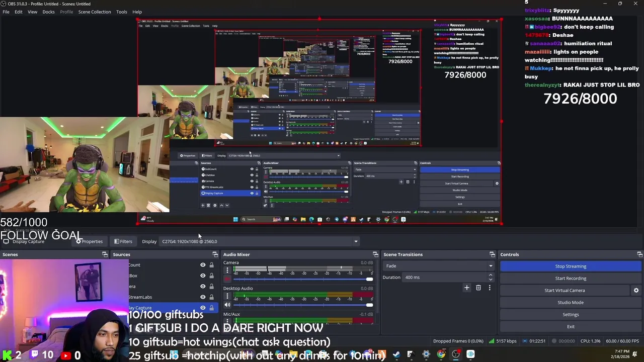Image resolution: width=644 pixels, height=362 pixels.
Task: Toggle lock on the Camera source
Action: (x=211, y=286)
